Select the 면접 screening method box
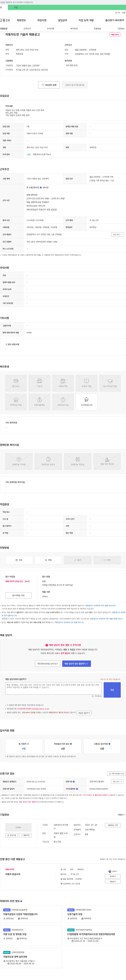Viewport: 126px width, 980px height. pos(48,560)
